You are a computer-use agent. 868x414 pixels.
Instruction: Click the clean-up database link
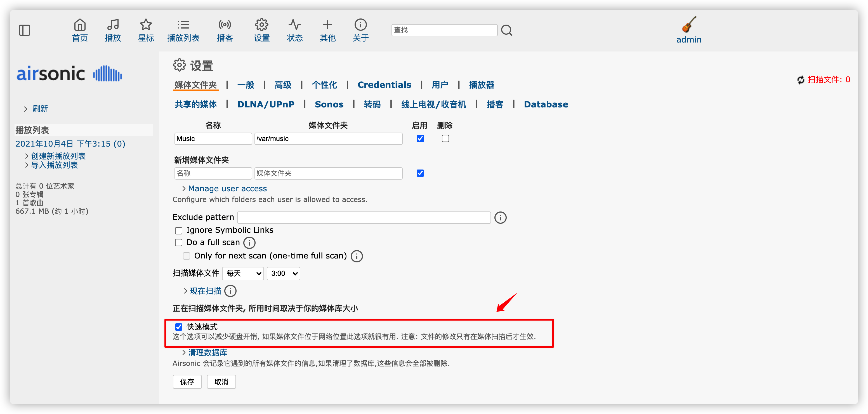point(207,352)
